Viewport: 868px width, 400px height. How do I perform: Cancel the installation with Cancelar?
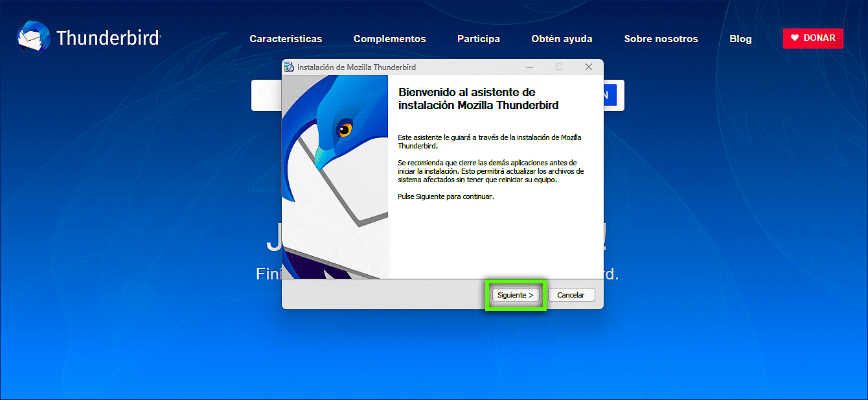[x=571, y=295]
